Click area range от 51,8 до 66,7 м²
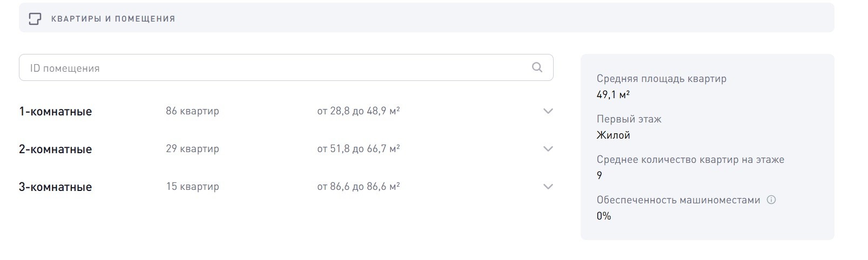 [358, 149]
